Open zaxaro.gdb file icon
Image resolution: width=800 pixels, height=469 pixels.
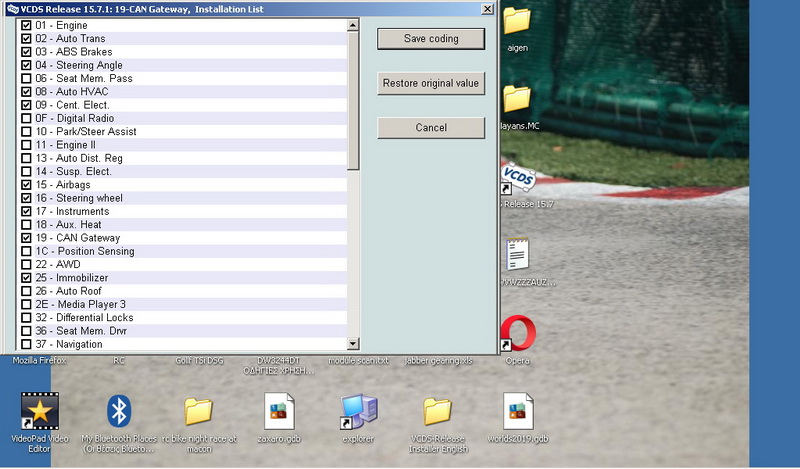point(279,411)
